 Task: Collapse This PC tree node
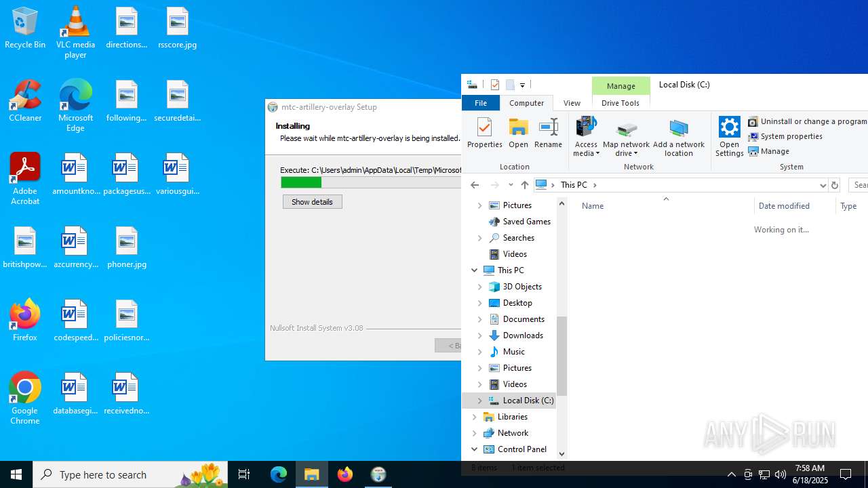point(475,270)
